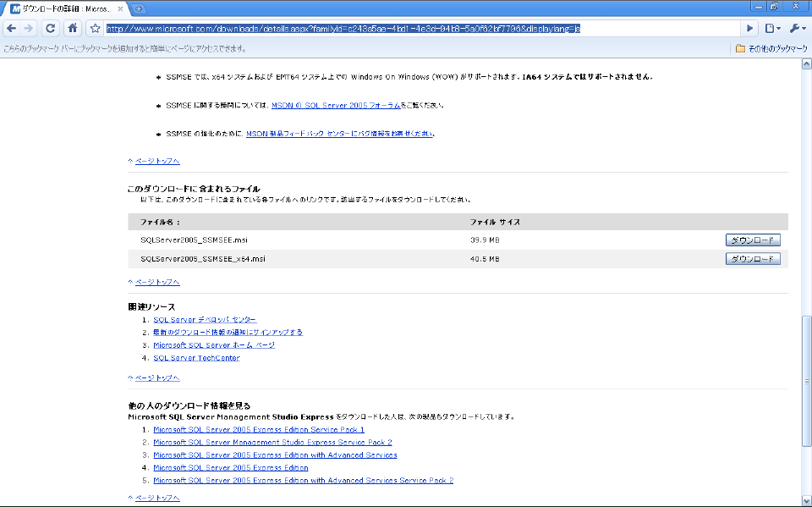Click the 関連リソース heading
The image size is (812, 507).
tap(151, 307)
